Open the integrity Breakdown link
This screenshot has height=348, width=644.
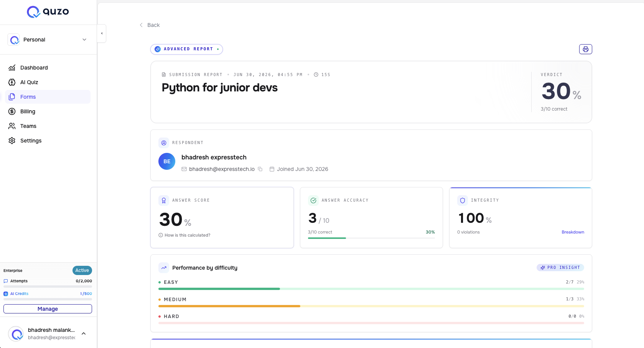573,232
